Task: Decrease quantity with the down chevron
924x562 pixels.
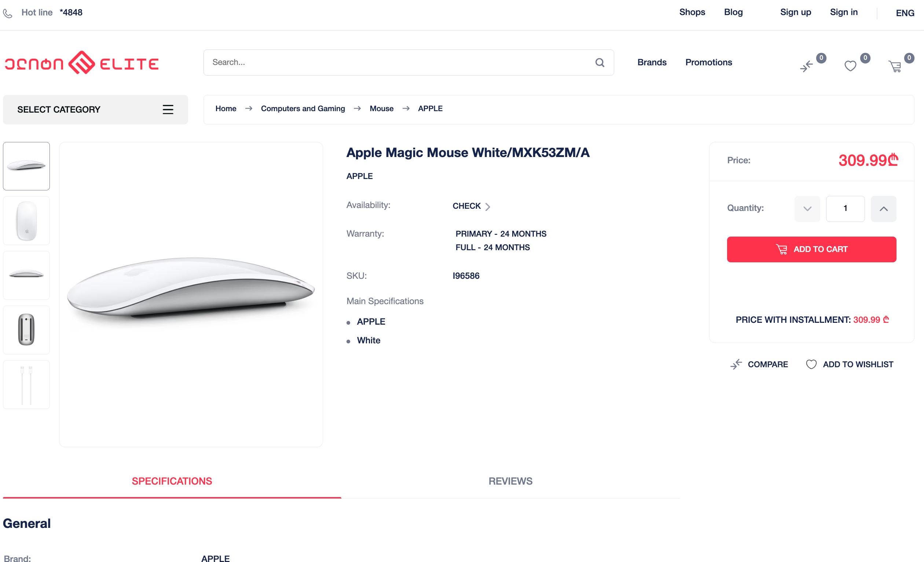Action: tap(807, 209)
